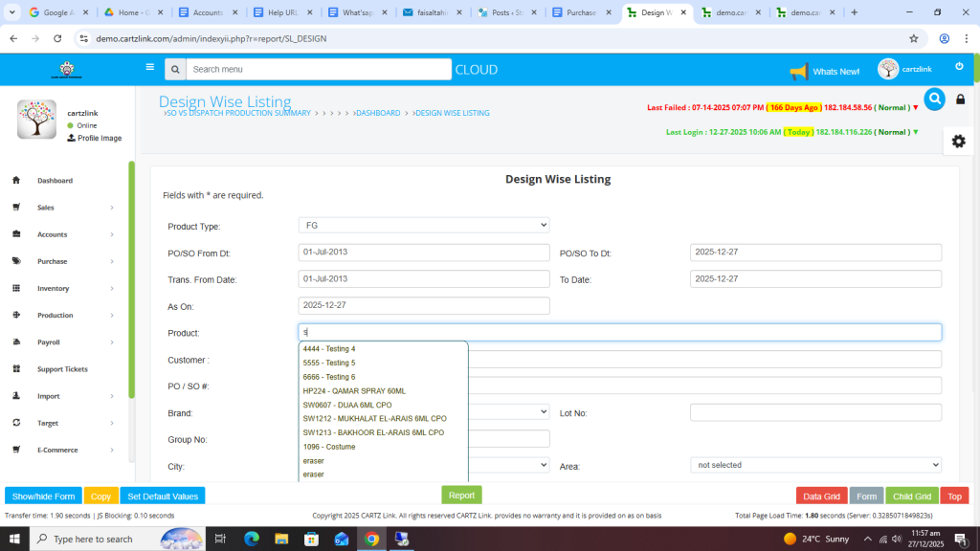
Task: Click the lock icon at top right
Action: 961,99
